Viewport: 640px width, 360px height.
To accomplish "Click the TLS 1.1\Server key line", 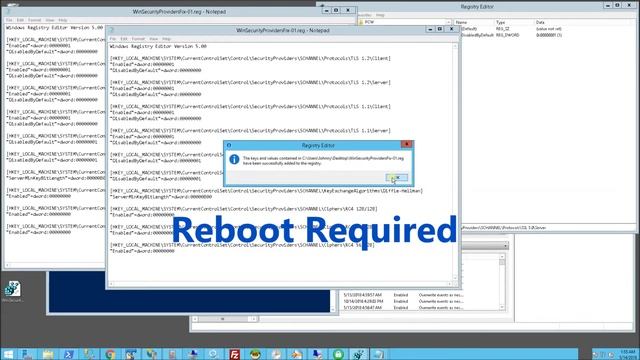I will pyautogui.click(x=250, y=131).
